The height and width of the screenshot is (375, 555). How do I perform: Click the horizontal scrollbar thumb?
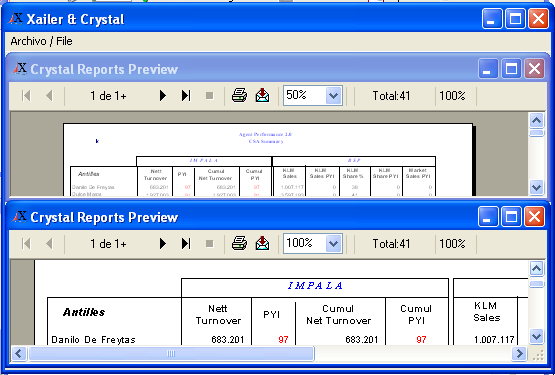pos(171,353)
